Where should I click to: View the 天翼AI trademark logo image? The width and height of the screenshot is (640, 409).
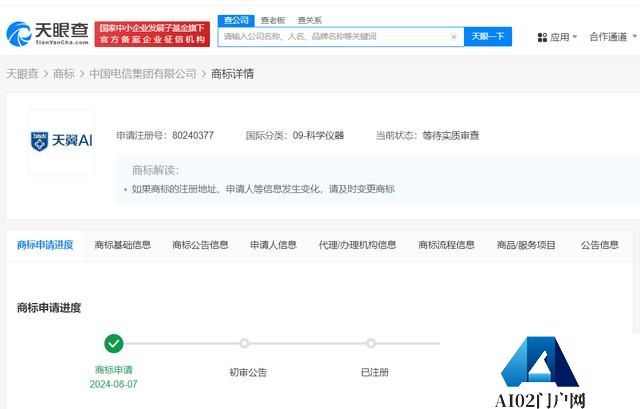tap(61, 141)
